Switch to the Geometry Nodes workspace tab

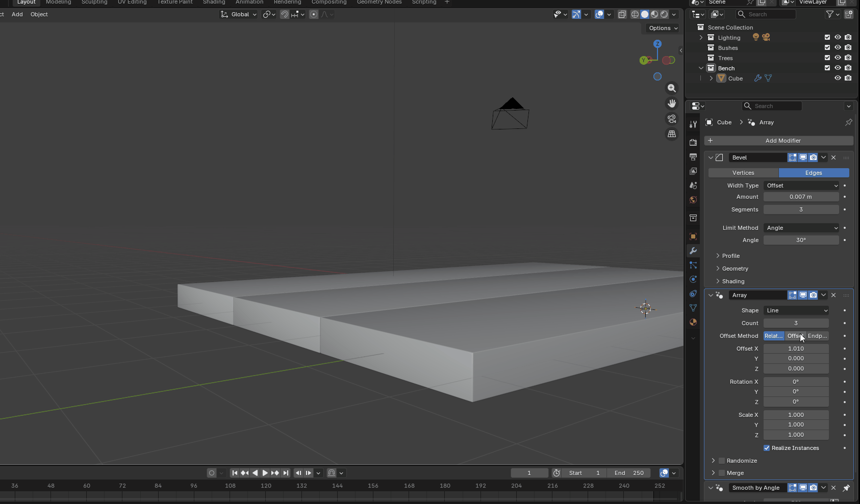tap(379, 2)
